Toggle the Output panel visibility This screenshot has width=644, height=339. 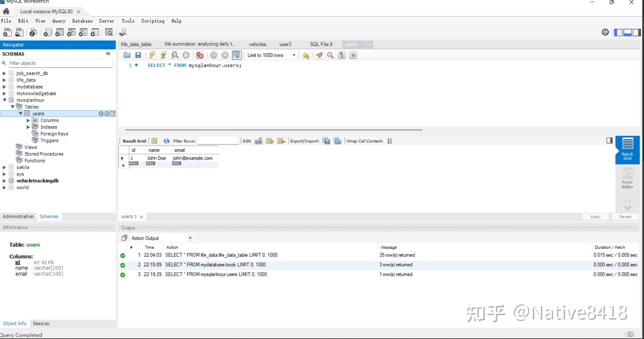[628, 32]
